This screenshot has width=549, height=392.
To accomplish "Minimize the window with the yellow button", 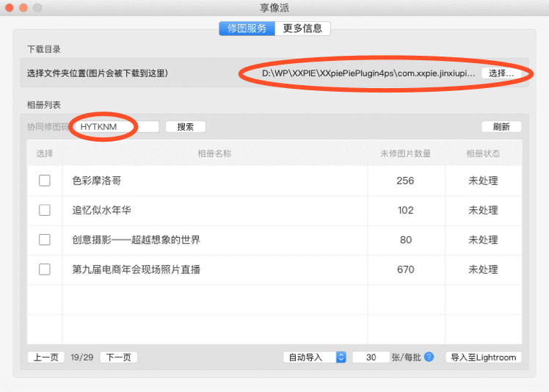I will (23, 7).
